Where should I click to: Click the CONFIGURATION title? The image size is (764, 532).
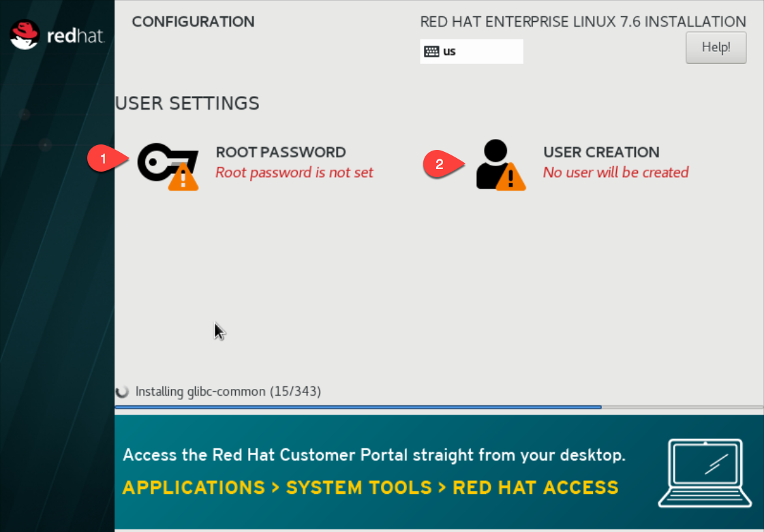(193, 21)
